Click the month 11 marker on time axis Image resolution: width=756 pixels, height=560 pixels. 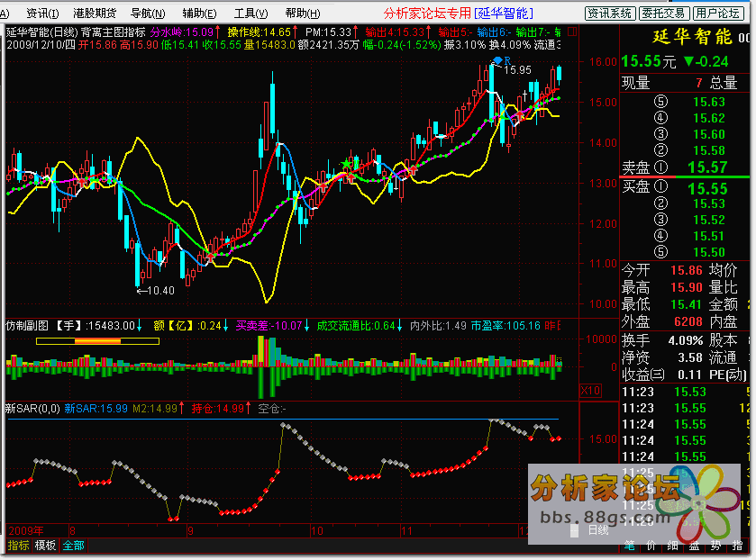[407, 531]
